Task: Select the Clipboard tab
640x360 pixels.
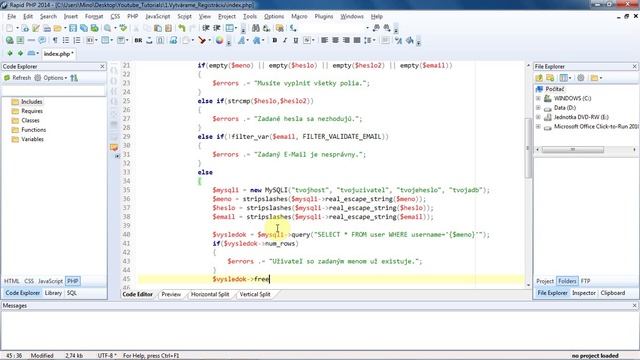Action: click(x=613, y=293)
